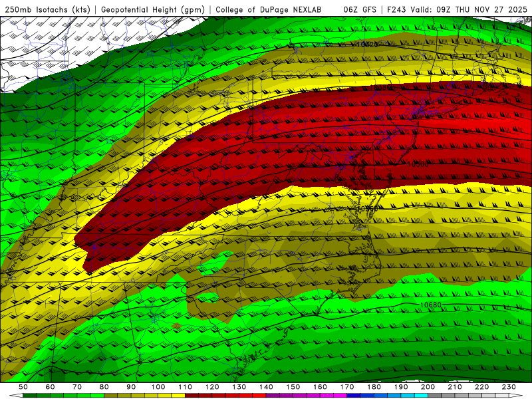Image resolution: width=532 pixels, height=399 pixels.
Task: Click the colorbar label '50'
Action: (x=23, y=387)
